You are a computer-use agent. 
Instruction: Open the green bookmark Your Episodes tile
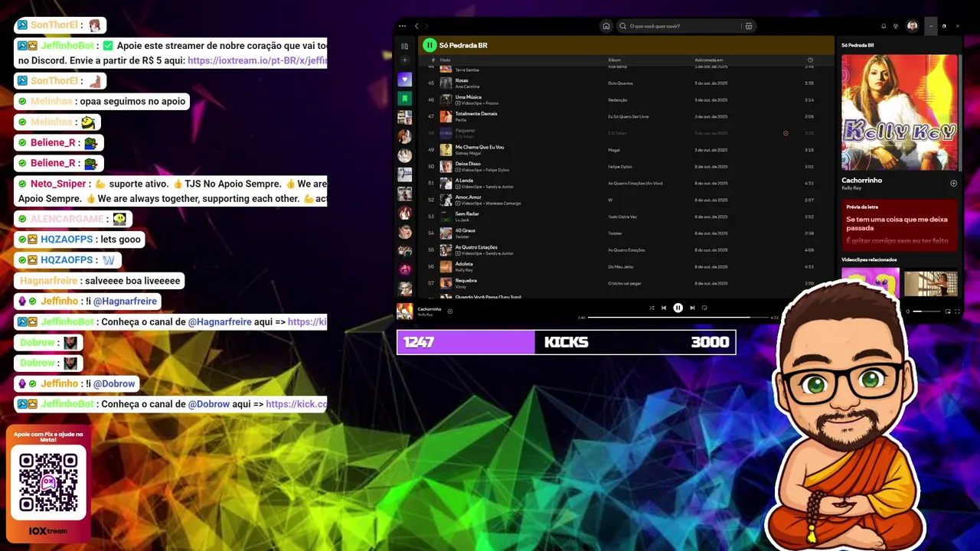[405, 99]
